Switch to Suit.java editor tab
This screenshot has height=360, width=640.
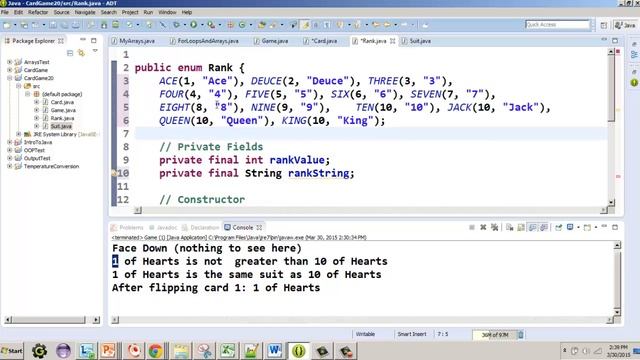point(416,41)
